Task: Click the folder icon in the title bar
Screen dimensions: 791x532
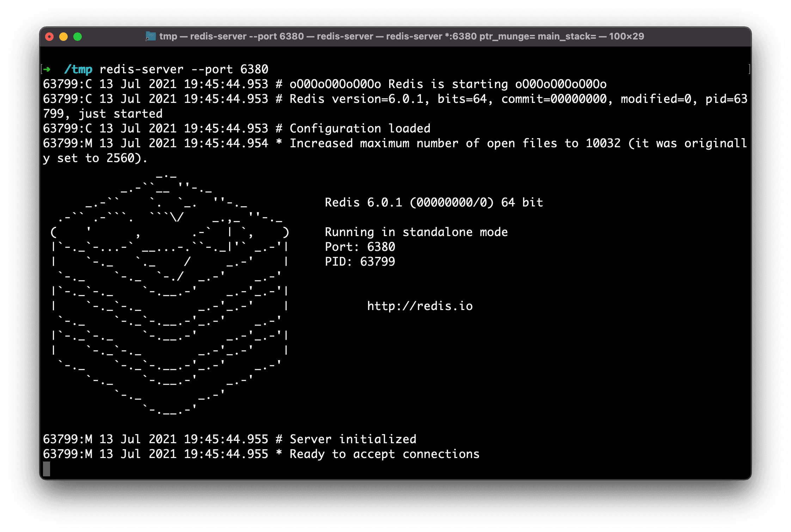Action: click(x=151, y=36)
